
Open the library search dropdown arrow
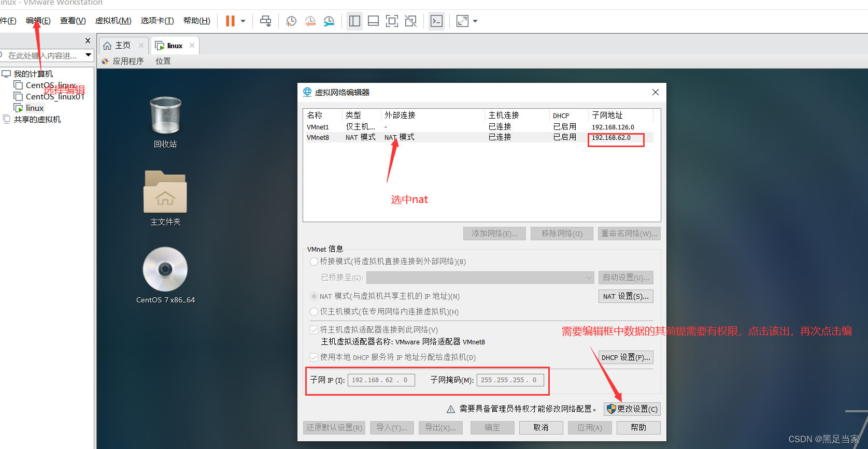click(x=88, y=55)
